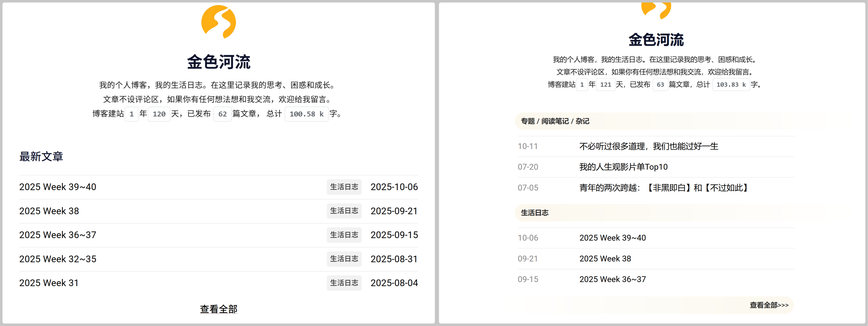This screenshot has height=326, width=868.
Task: Click the 金色河流 title on the left page
Action: (x=219, y=62)
